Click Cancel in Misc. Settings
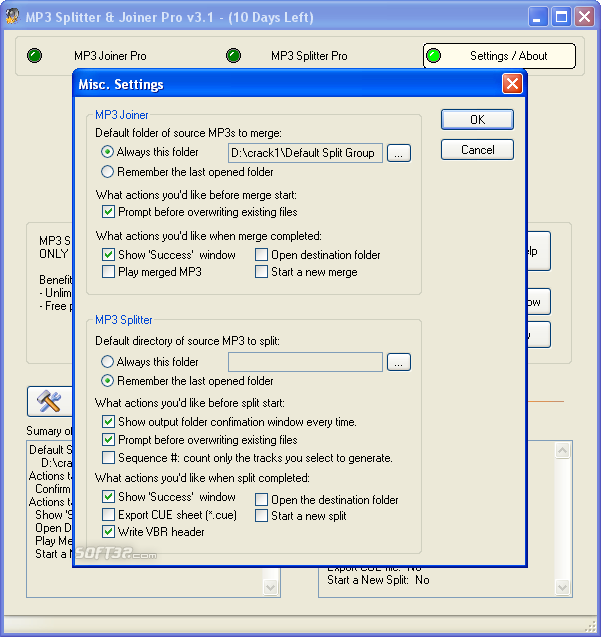Screen dimensions: 601x637 click(477, 150)
